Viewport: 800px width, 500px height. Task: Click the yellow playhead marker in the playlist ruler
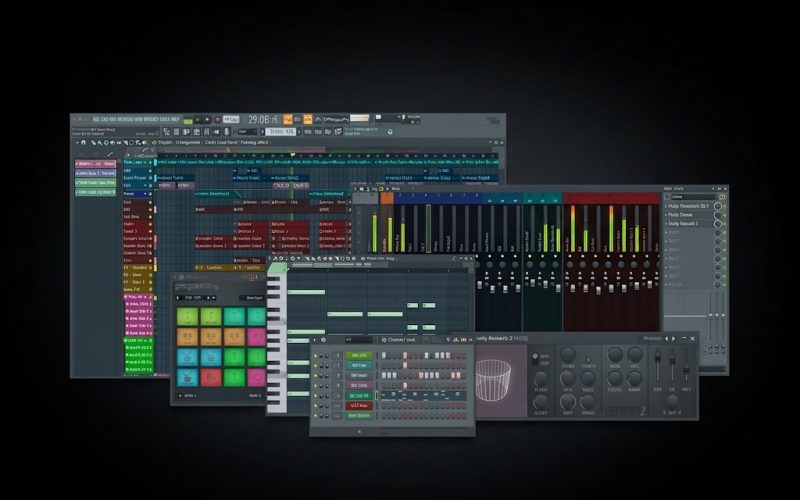tap(292, 154)
